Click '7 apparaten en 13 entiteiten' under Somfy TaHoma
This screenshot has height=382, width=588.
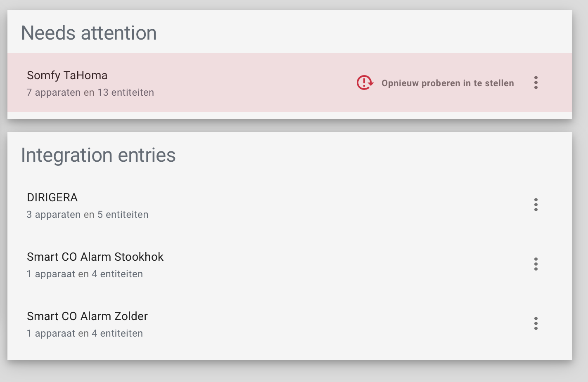pos(90,92)
